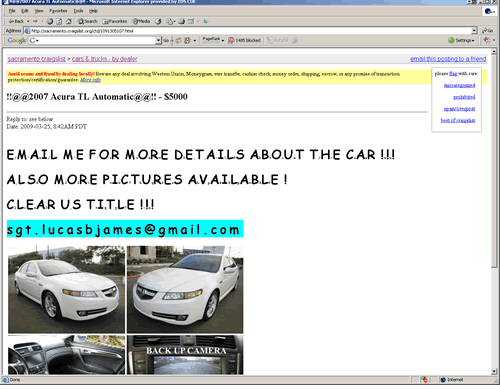This screenshot has width=500, height=389.
Task: Click the Google toolbar logo
Action: (17, 40)
